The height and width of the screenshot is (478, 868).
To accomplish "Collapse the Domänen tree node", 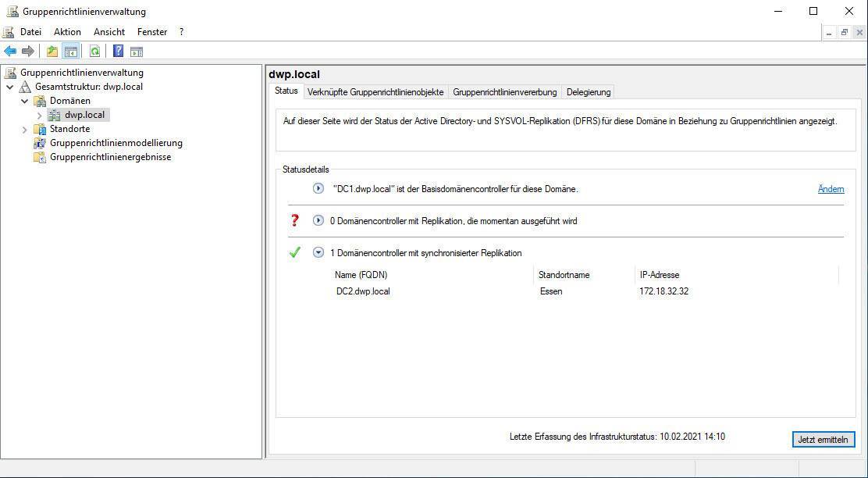I will [x=25, y=101].
